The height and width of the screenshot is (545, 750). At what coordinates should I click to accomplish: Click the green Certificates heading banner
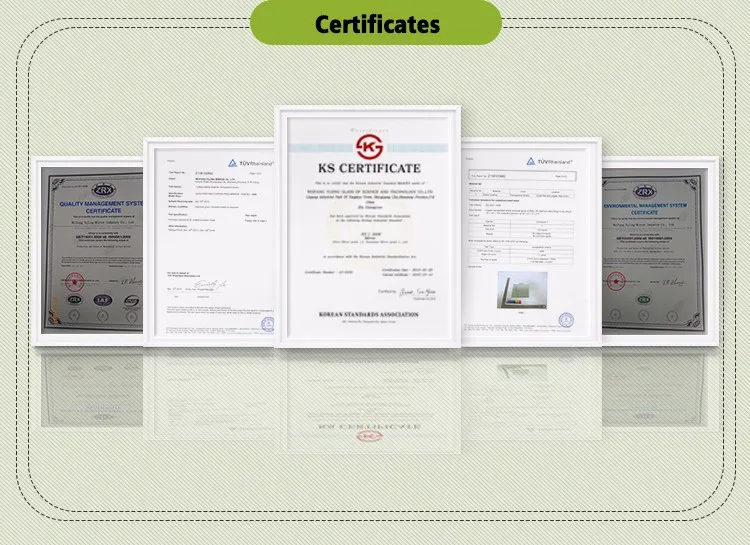point(376,22)
